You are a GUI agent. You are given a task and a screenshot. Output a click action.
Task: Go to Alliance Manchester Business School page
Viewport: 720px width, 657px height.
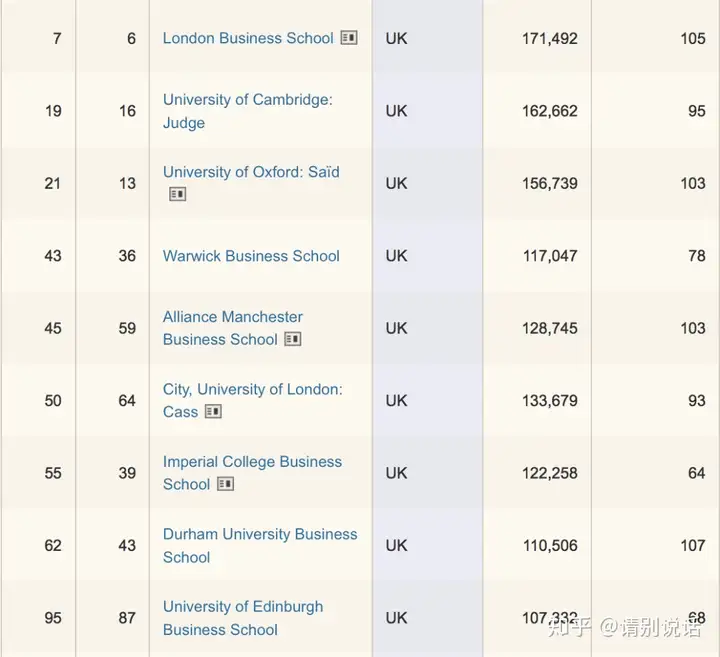(x=232, y=328)
